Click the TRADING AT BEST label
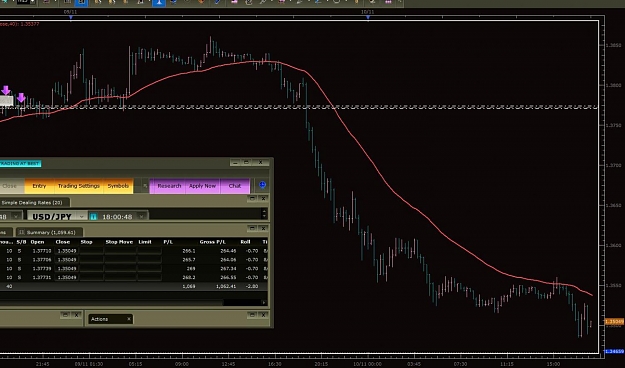This screenshot has width=625, height=368. tap(20, 163)
